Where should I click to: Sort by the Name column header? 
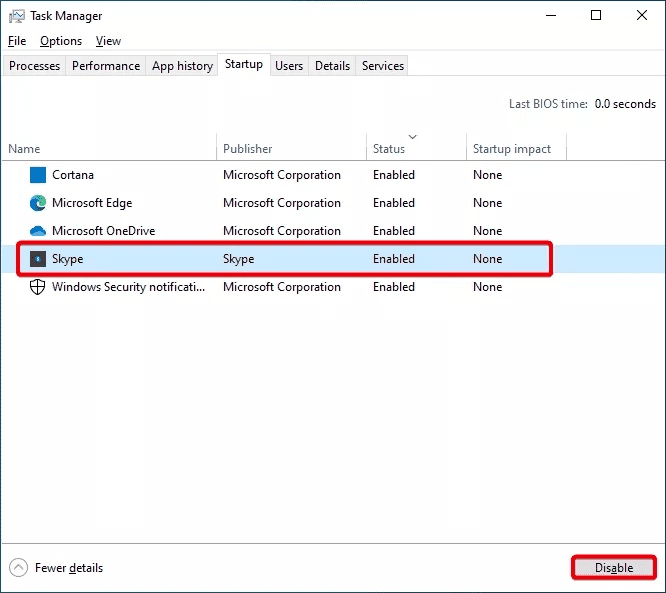tap(109, 148)
